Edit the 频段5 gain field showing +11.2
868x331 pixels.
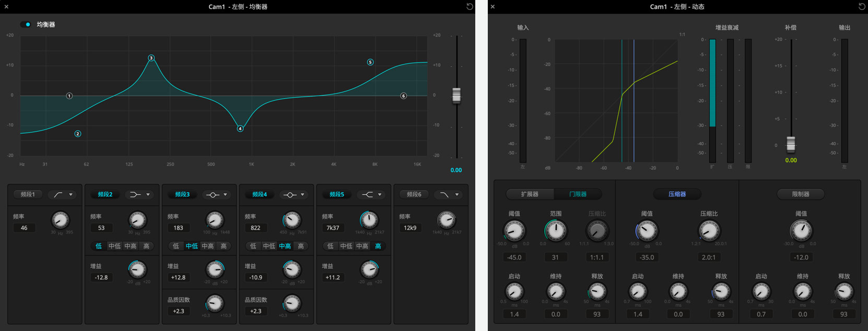tap(333, 277)
